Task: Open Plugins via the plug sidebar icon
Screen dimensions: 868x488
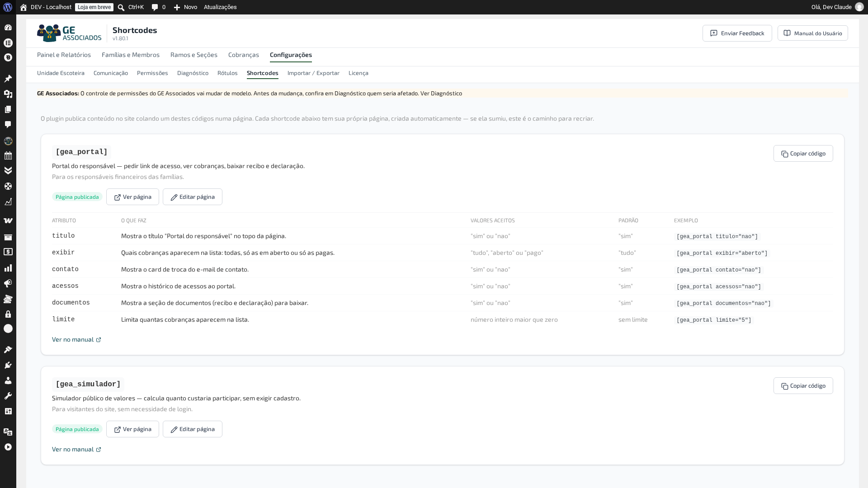Action: click(x=8, y=365)
